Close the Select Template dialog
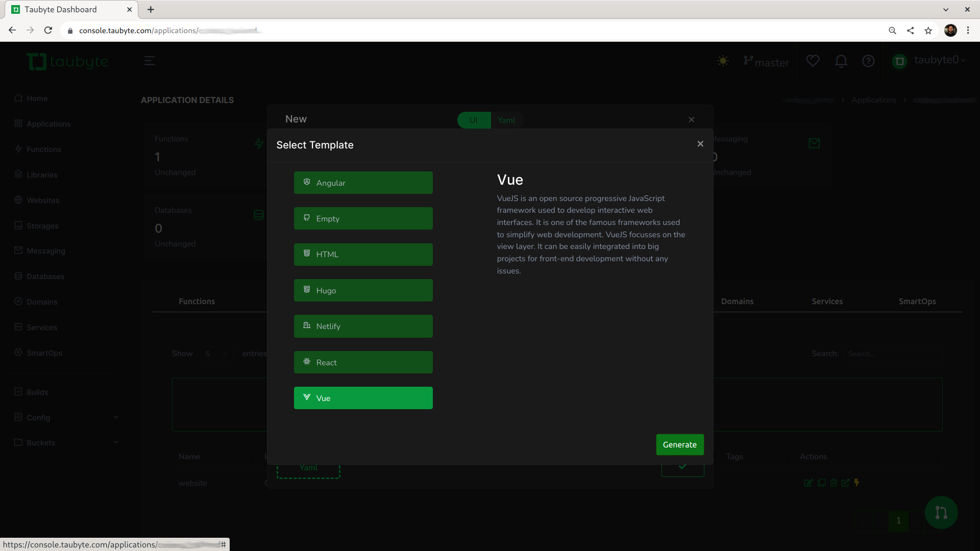Image resolution: width=980 pixels, height=551 pixels. [x=700, y=144]
